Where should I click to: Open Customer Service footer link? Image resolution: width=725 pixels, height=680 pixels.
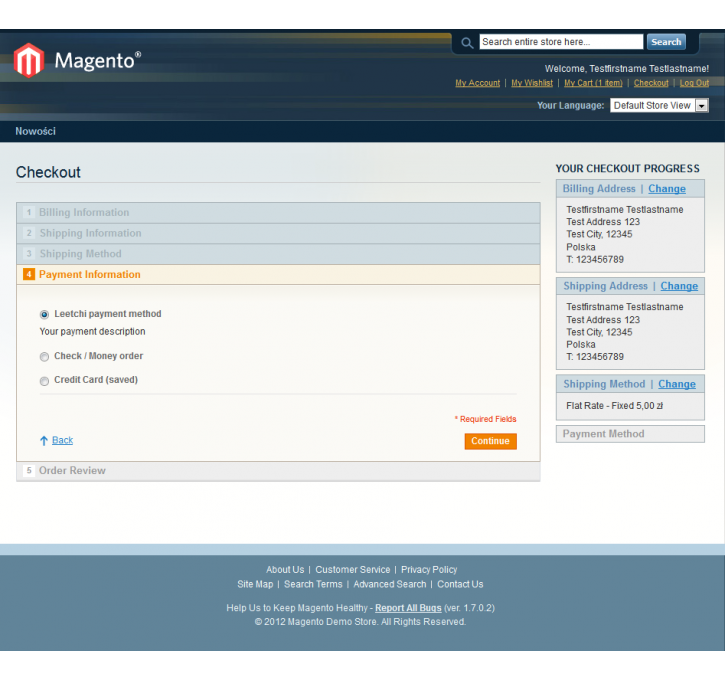pos(353,570)
